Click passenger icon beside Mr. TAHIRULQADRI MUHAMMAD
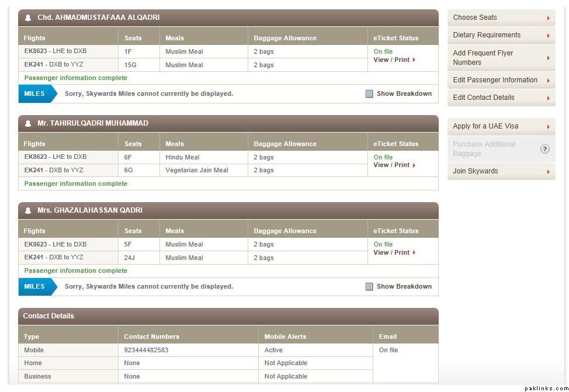 (x=28, y=123)
